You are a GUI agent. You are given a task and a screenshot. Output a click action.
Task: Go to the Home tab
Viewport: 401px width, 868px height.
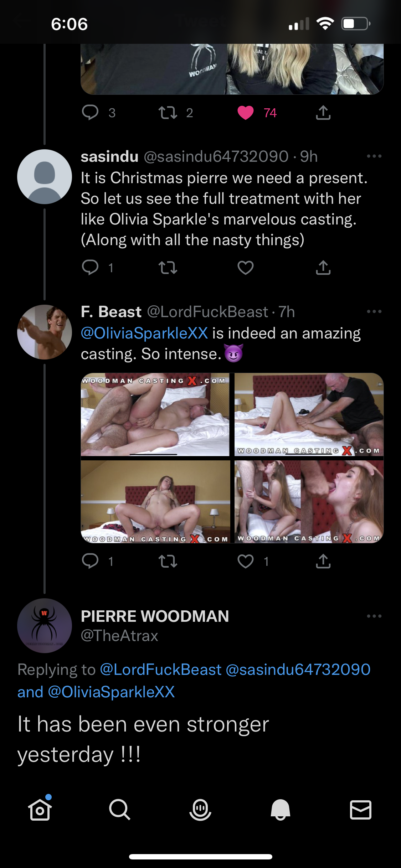(x=40, y=810)
